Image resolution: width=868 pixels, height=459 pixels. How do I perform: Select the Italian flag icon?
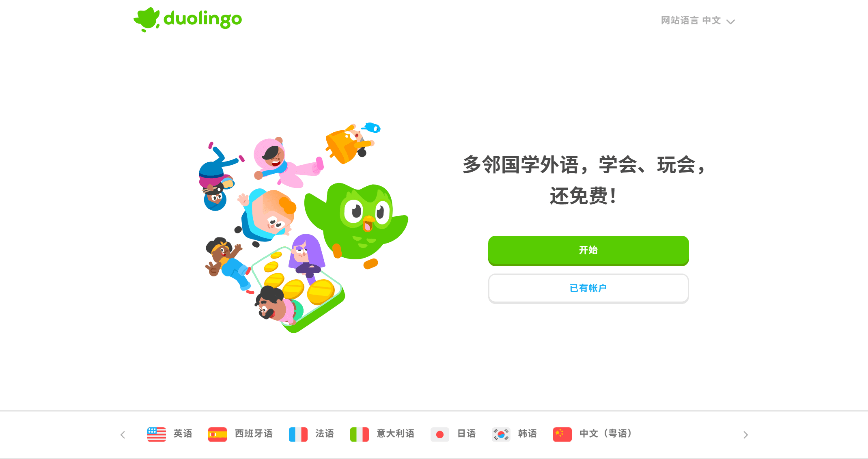coord(360,434)
